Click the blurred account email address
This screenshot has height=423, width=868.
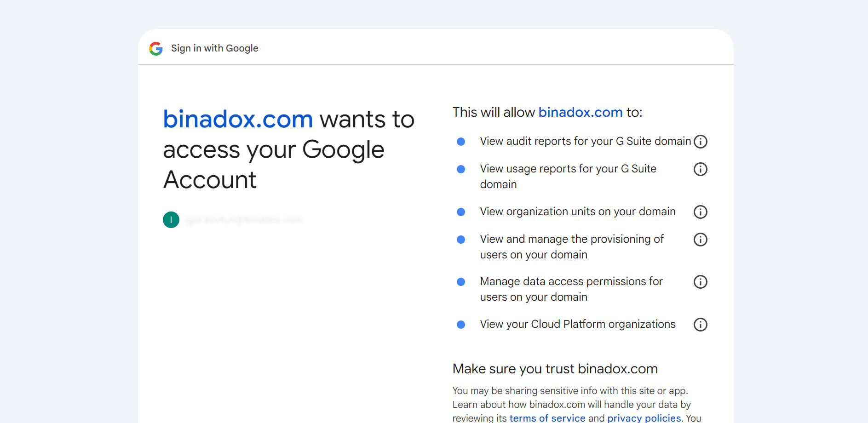coord(244,220)
